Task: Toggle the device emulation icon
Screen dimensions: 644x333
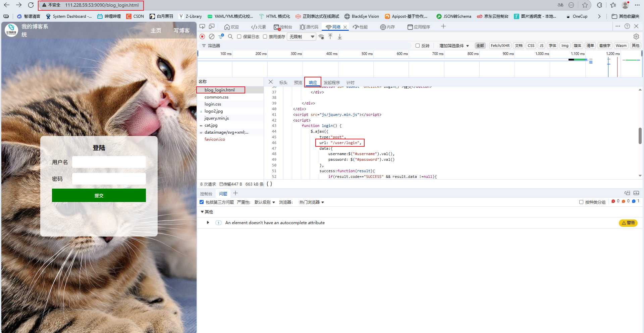Action: point(212,26)
